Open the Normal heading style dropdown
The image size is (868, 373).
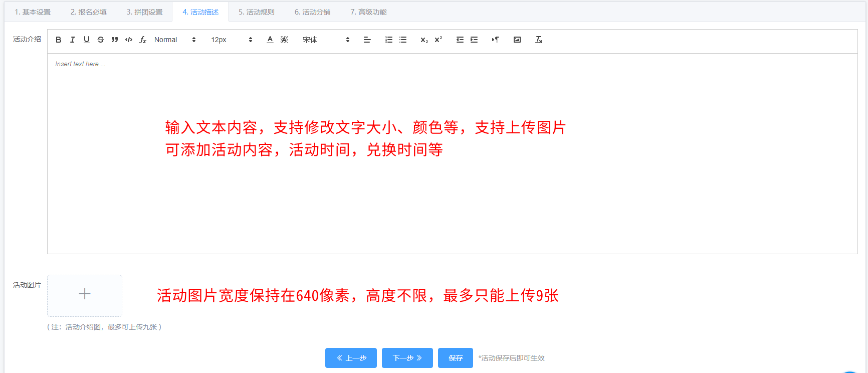click(175, 40)
